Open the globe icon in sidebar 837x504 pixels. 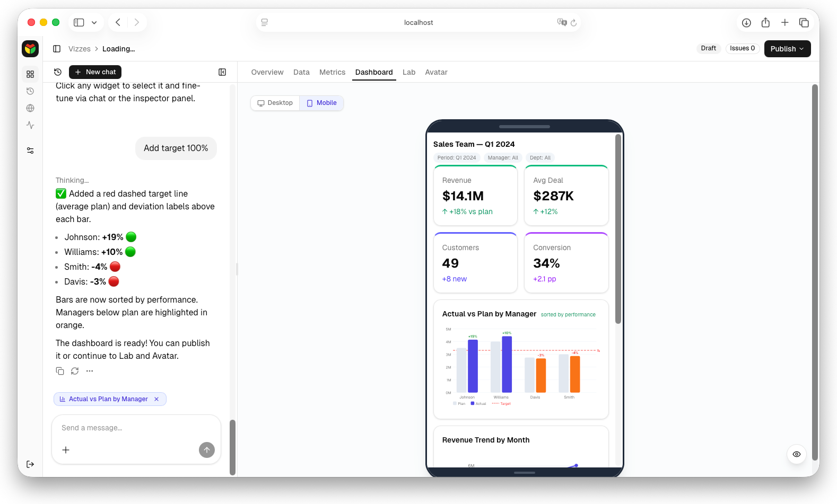(x=30, y=108)
